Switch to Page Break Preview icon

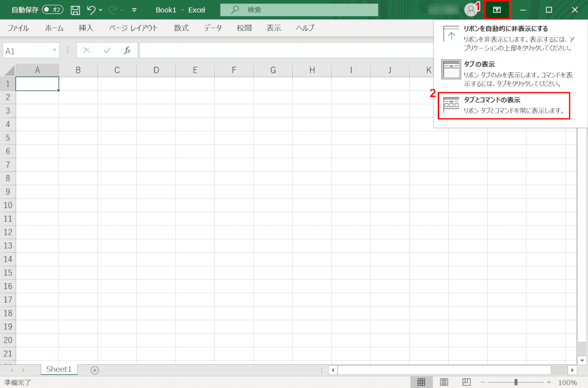click(x=466, y=382)
